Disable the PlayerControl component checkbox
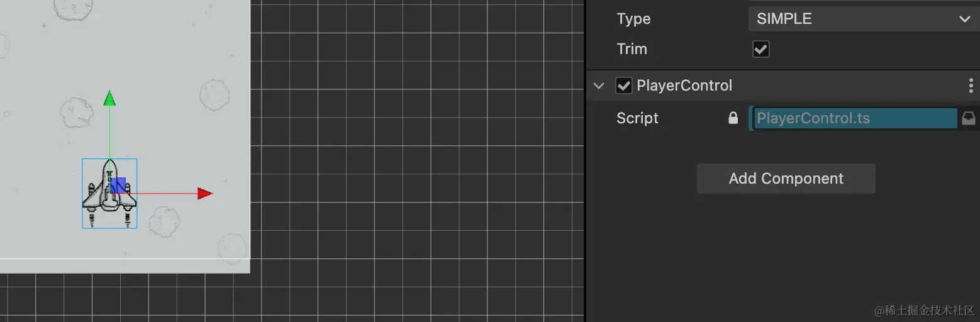980x322 pixels. pos(623,86)
